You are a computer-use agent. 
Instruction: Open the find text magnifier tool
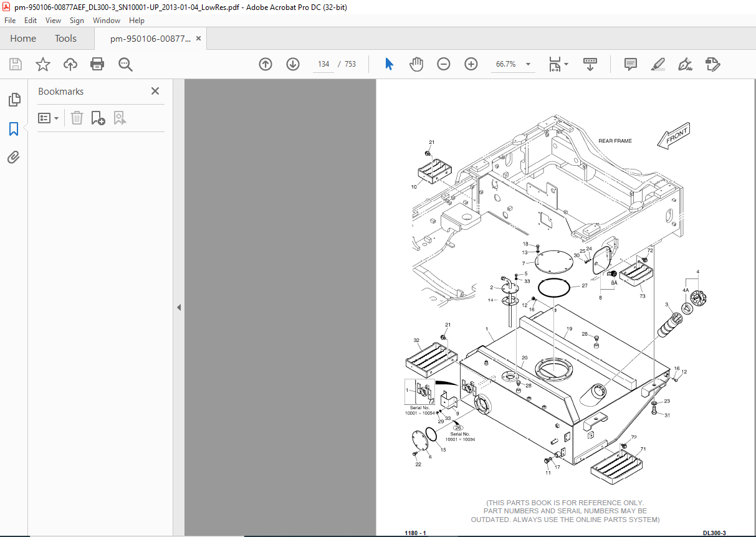tap(125, 64)
